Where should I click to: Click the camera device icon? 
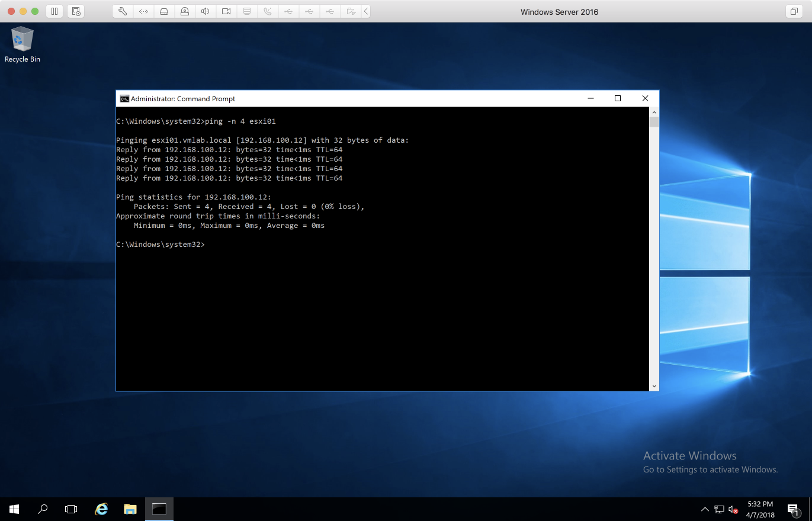226,11
